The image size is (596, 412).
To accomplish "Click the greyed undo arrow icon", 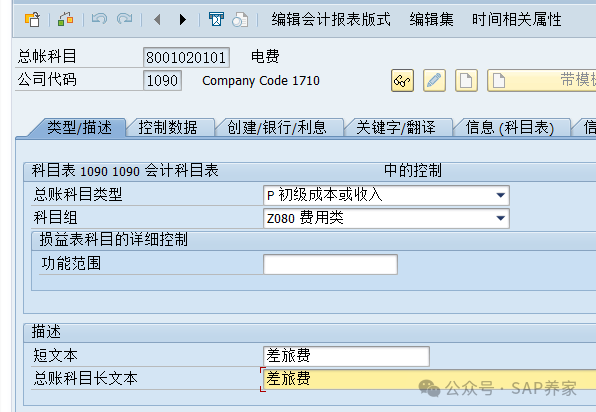I will [99, 19].
